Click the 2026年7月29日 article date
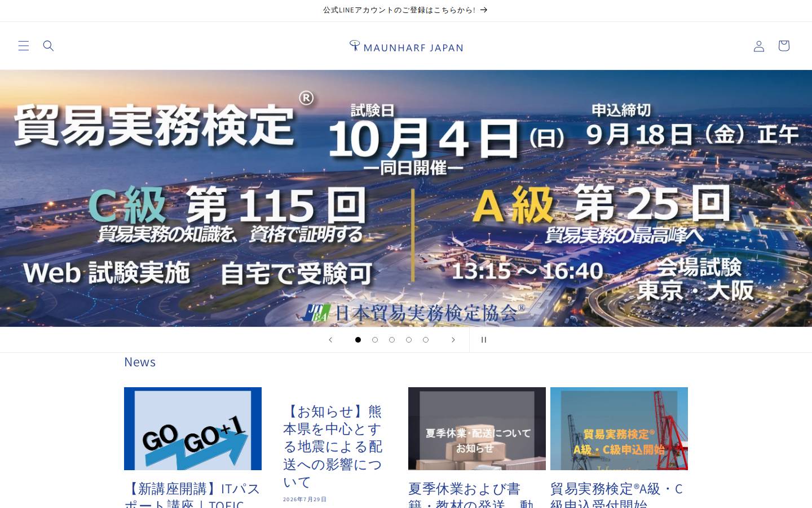The height and width of the screenshot is (508, 812). [305, 500]
